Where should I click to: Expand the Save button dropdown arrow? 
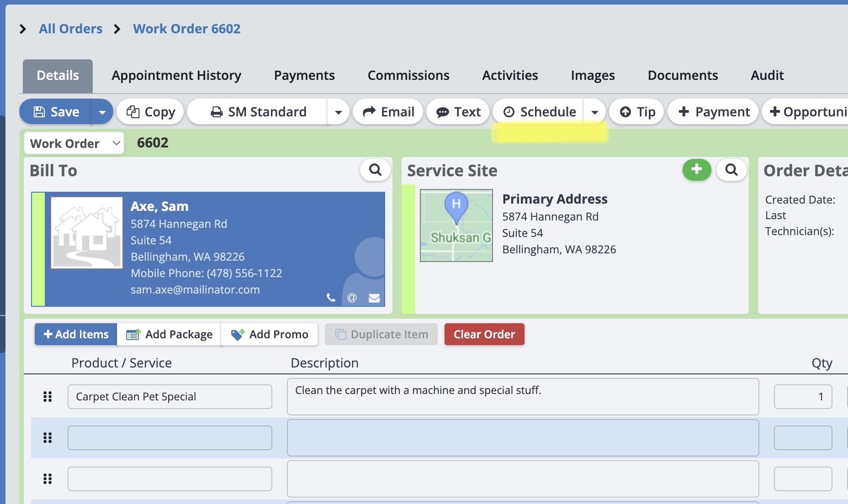pos(102,112)
